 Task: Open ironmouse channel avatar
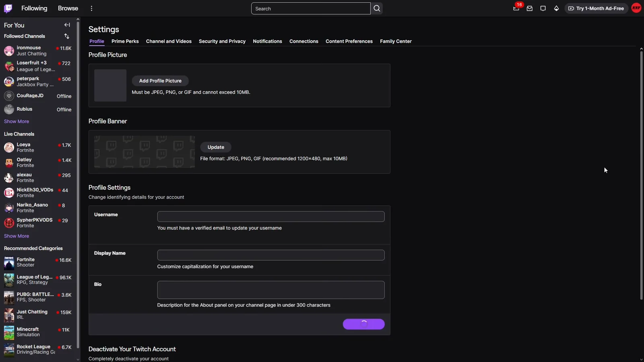coord(9,51)
